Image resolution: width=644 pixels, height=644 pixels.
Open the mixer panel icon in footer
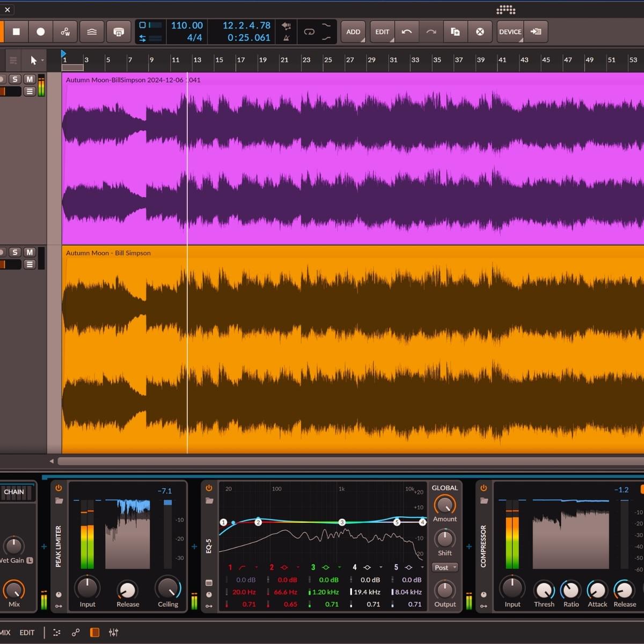point(113,633)
